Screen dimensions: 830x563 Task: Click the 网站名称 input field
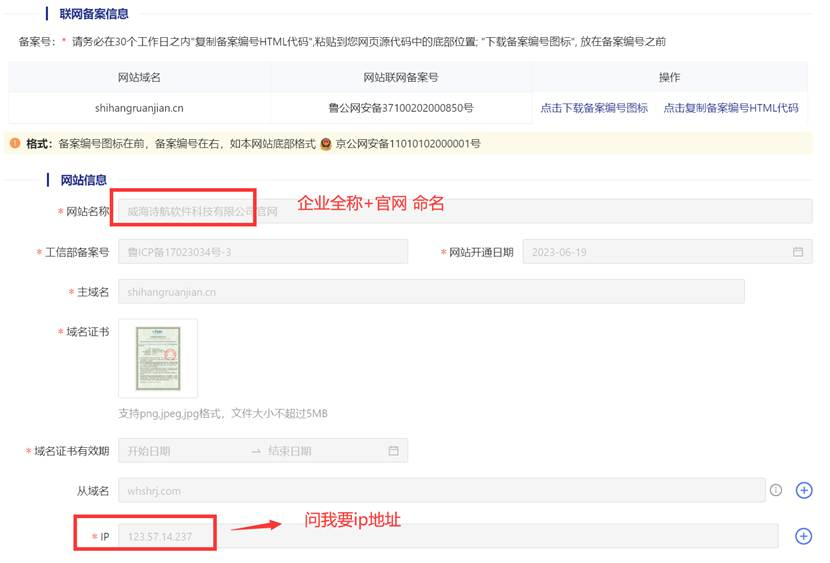465,211
